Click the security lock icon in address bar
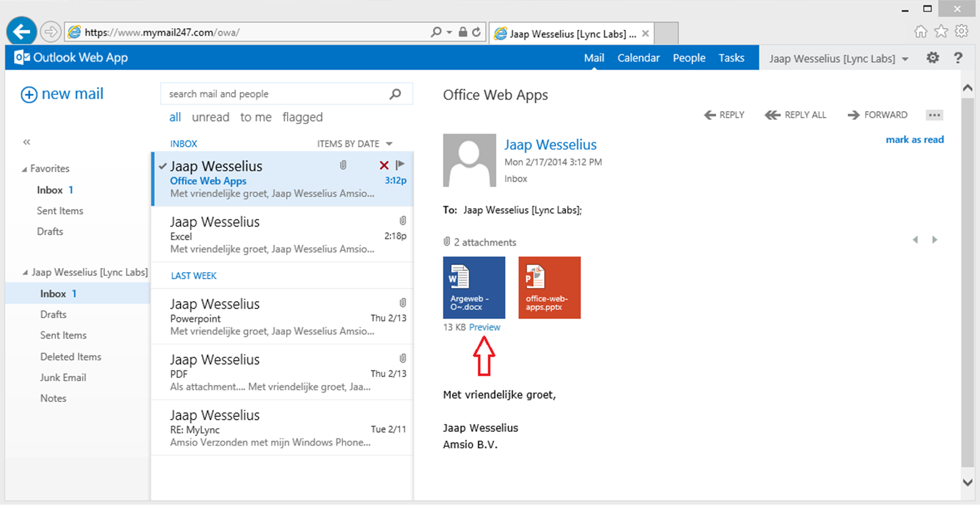Viewport: 980px width, 512px height. pyautogui.click(x=463, y=32)
